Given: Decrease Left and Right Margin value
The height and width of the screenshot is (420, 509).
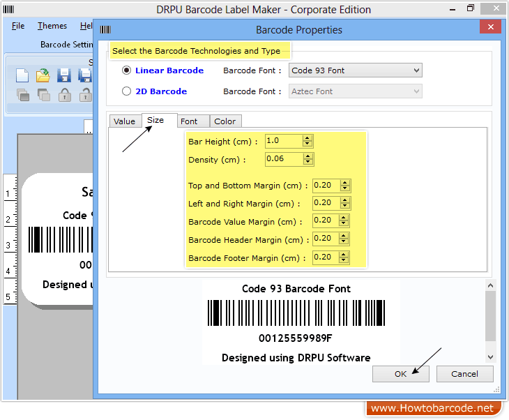Looking at the screenshot, I should pos(344,207).
